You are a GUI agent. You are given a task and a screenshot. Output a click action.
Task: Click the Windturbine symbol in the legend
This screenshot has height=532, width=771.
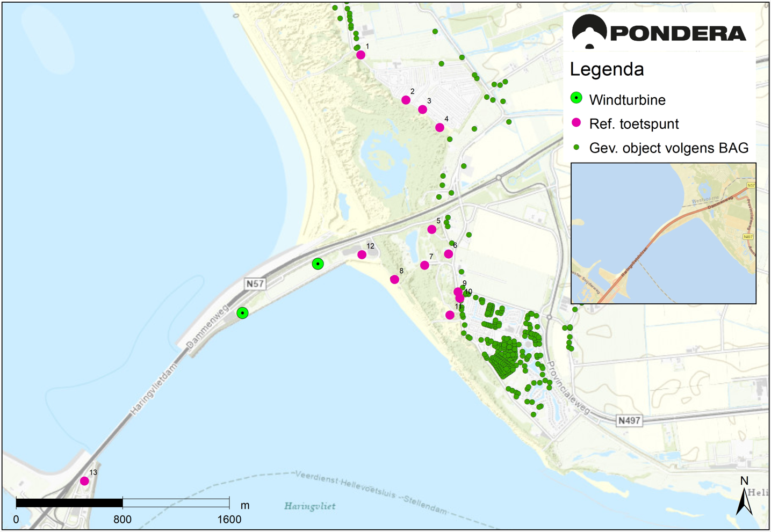click(577, 98)
